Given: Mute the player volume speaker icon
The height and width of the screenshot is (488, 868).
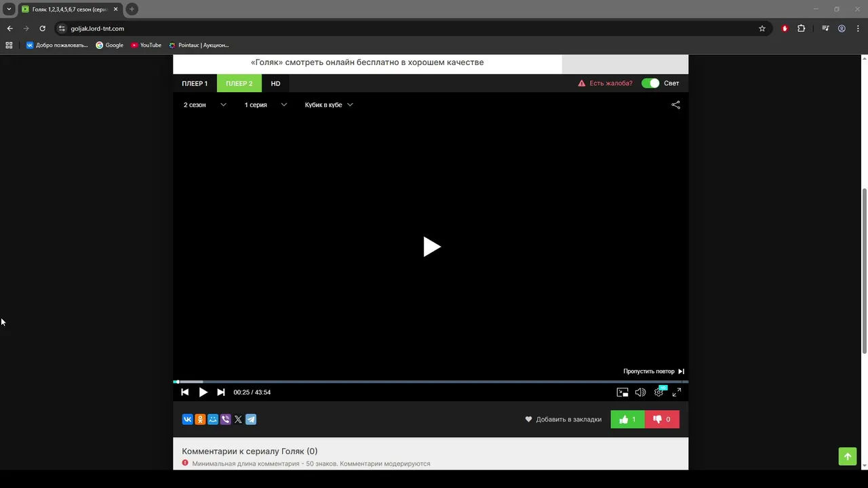Looking at the screenshot, I should [x=640, y=392].
